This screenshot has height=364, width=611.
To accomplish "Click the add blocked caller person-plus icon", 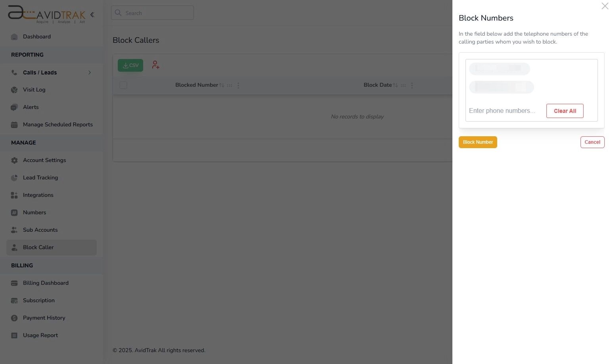I will tap(155, 65).
